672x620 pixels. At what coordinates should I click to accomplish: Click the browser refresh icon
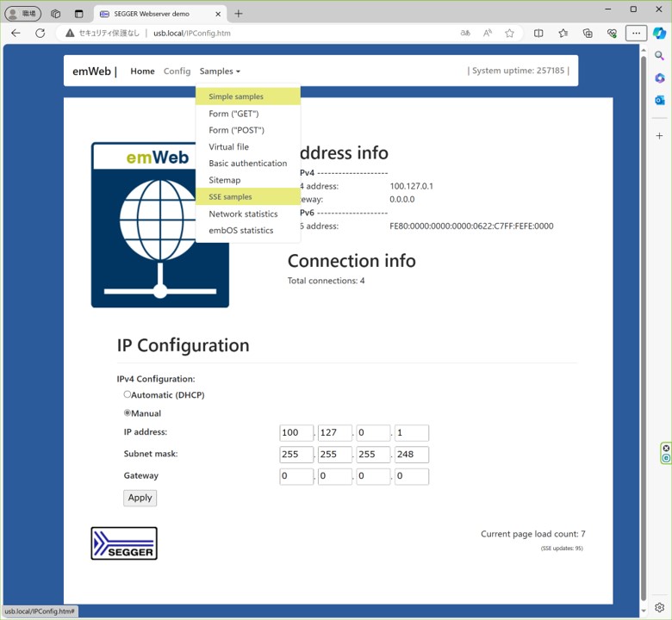click(40, 34)
